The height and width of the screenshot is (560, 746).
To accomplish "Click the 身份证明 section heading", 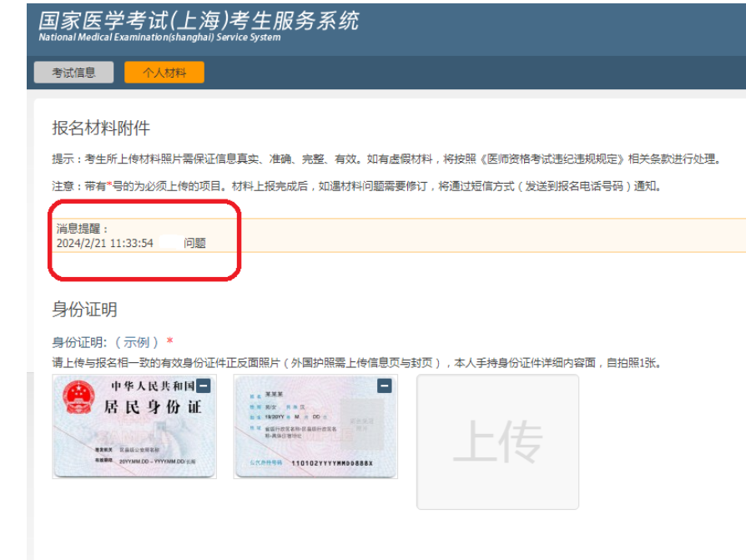I will [84, 310].
